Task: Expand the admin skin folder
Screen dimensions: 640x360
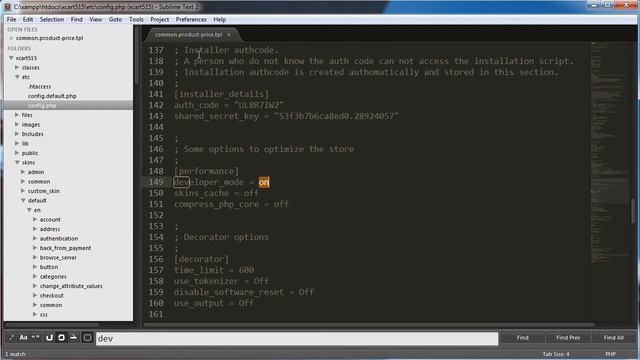Action: (23, 172)
